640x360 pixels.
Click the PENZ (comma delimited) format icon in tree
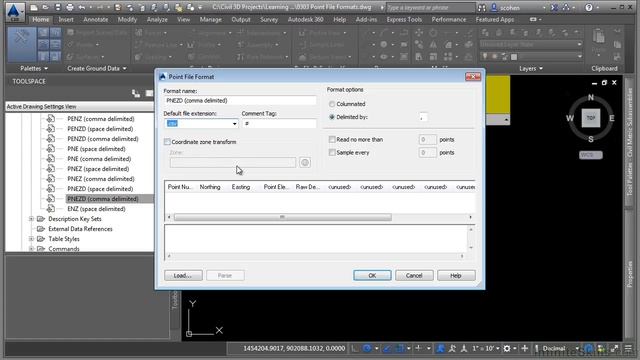[x=51, y=119]
